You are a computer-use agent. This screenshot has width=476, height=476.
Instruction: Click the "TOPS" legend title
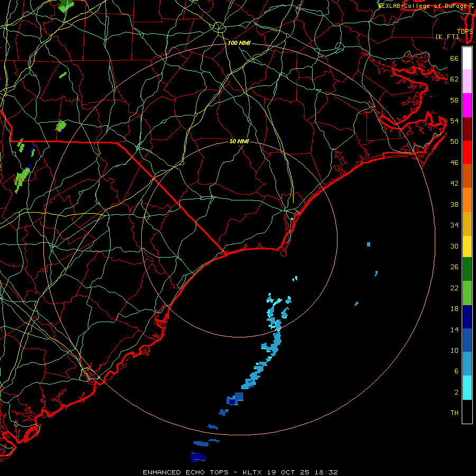pos(465,31)
